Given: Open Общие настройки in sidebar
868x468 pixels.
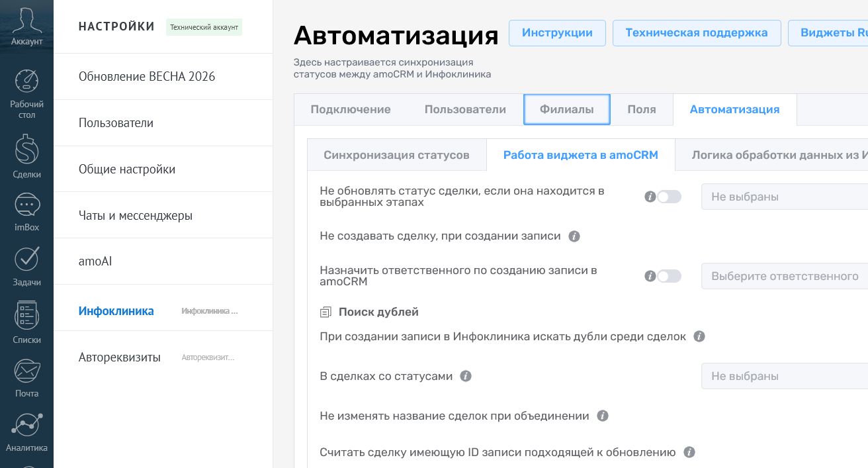Looking at the screenshot, I should [x=163, y=169].
